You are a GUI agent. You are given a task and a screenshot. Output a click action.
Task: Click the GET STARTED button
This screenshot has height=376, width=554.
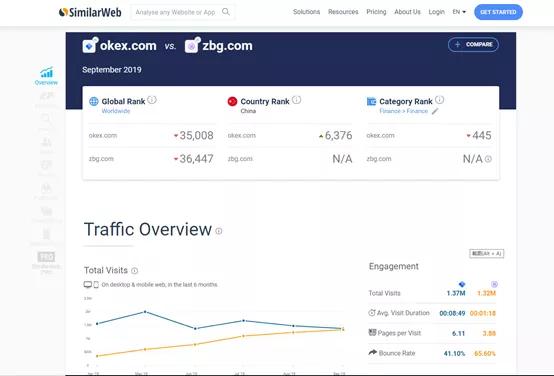(498, 12)
